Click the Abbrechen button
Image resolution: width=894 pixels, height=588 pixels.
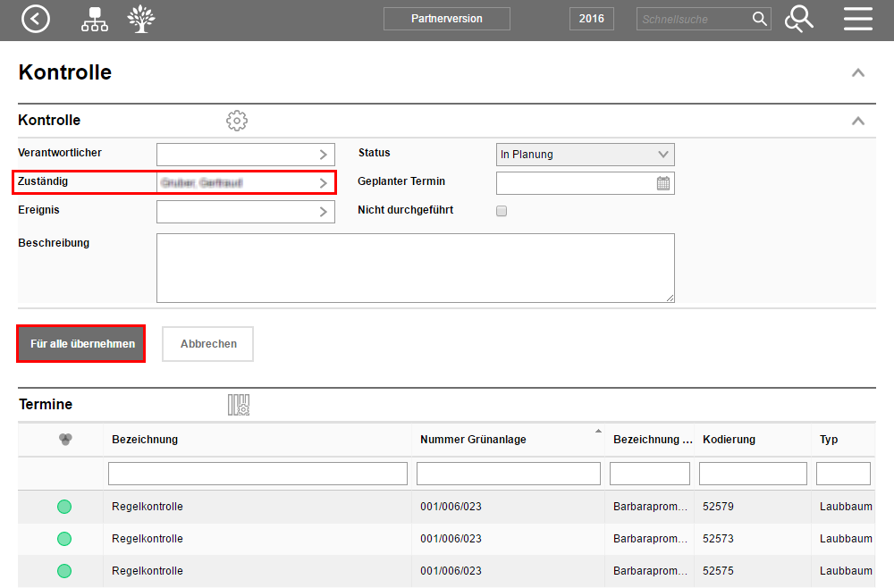tap(208, 344)
